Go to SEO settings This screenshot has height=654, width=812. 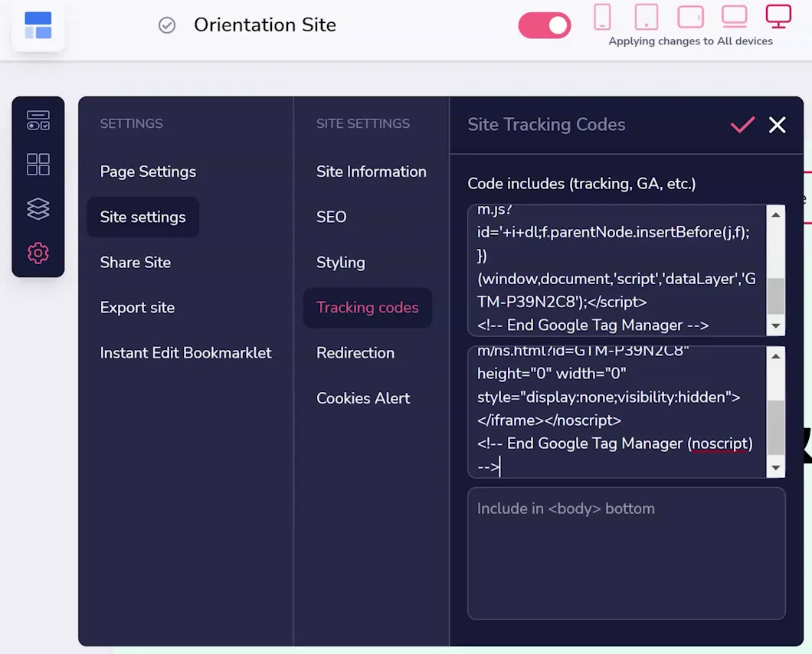coord(332,217)
